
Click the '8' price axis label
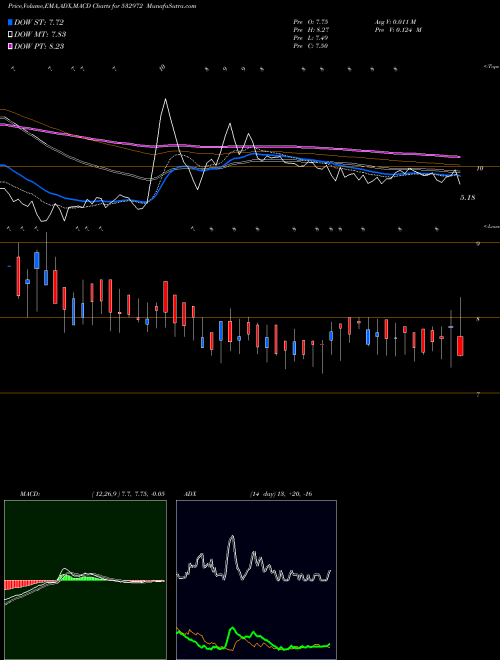478,319
